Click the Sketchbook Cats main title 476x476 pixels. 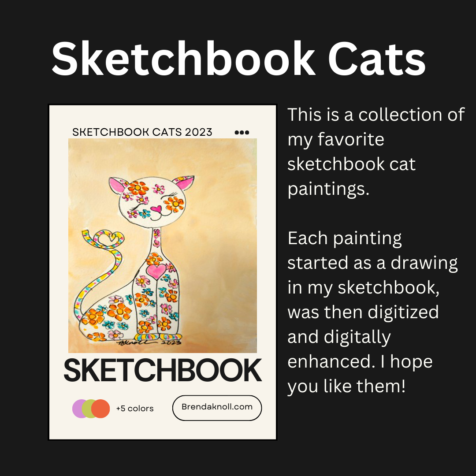pyautogui.click(x=238, y=58)
